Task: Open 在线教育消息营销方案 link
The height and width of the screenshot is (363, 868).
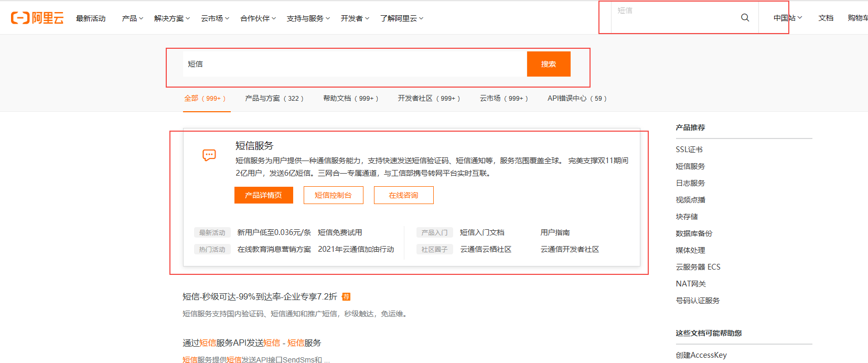Action: (274, 249)
